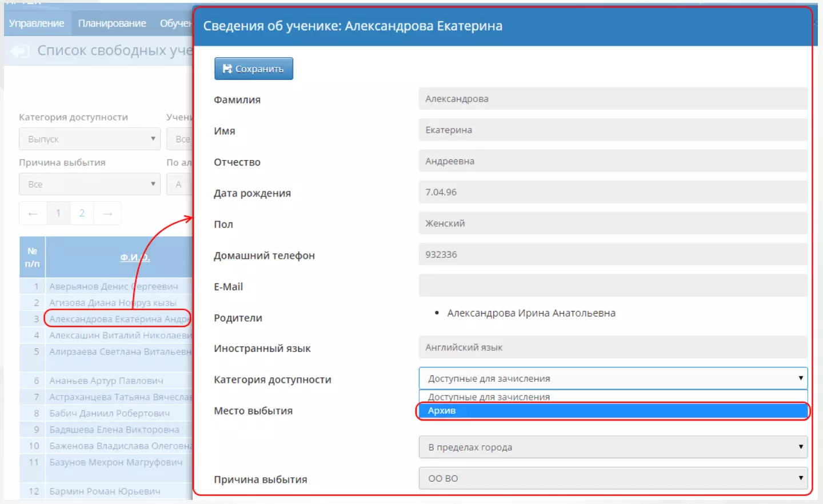Click the previous page arrow in pagination
The width and height of the screenshot is (823, 504).
[33, 213]
